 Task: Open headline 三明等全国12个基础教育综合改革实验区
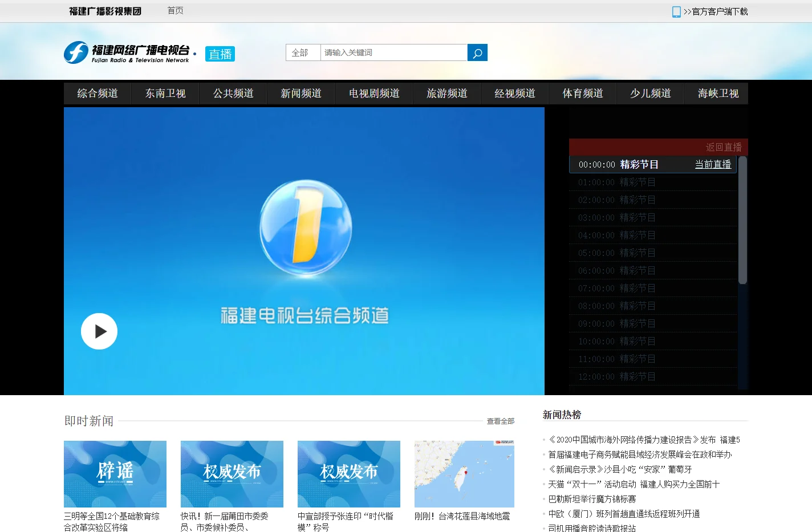click(x=112, y=522)
